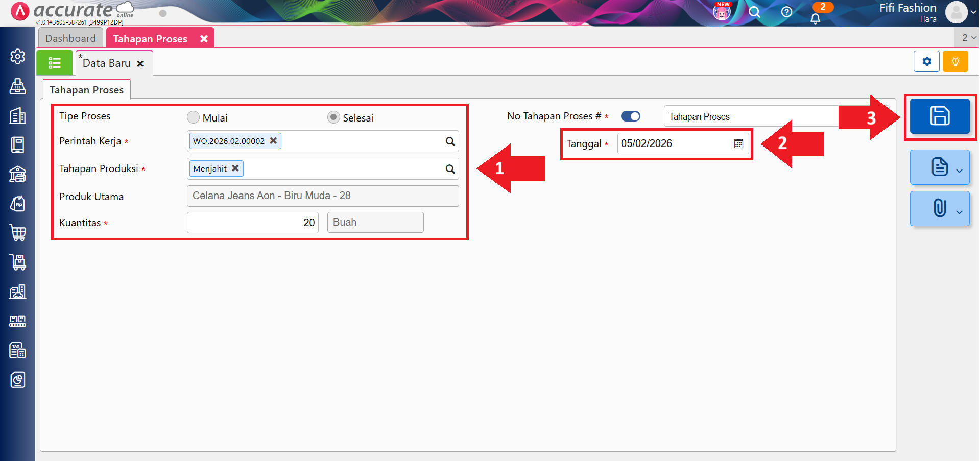Open the settings gear in left sidebar
This screenshot has height=461, width=980.
[18, 56]
